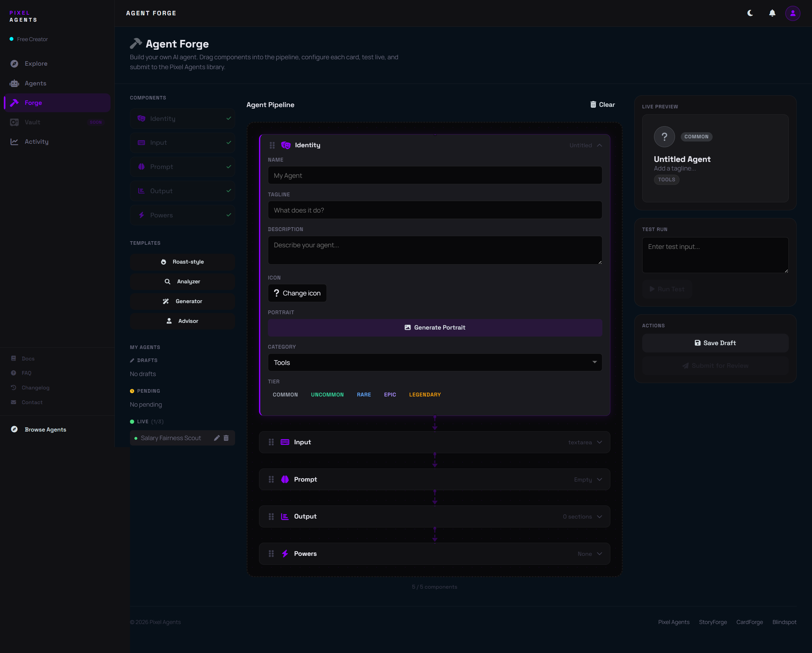Screen dimensions: 812x653
Task: Toggle dark mode moon icon
Action: tap(750, 13)
